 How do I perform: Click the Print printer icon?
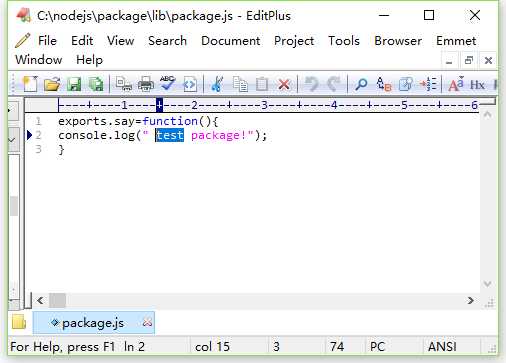[x=146, y=84]
